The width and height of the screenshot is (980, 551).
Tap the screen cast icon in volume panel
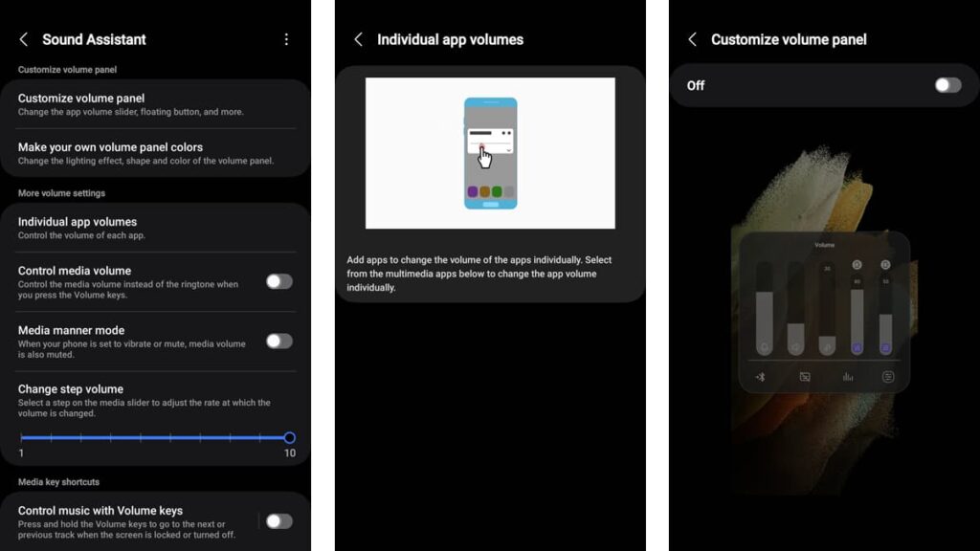point(805,377)
